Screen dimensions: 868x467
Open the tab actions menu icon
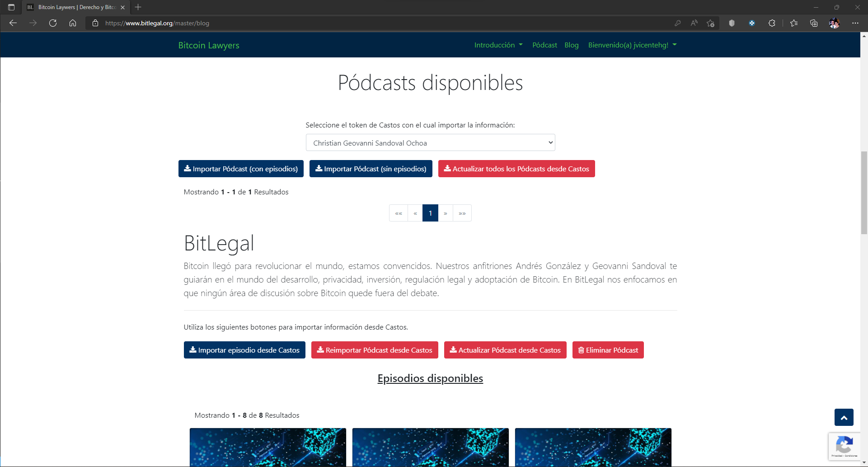click(11, 7)
